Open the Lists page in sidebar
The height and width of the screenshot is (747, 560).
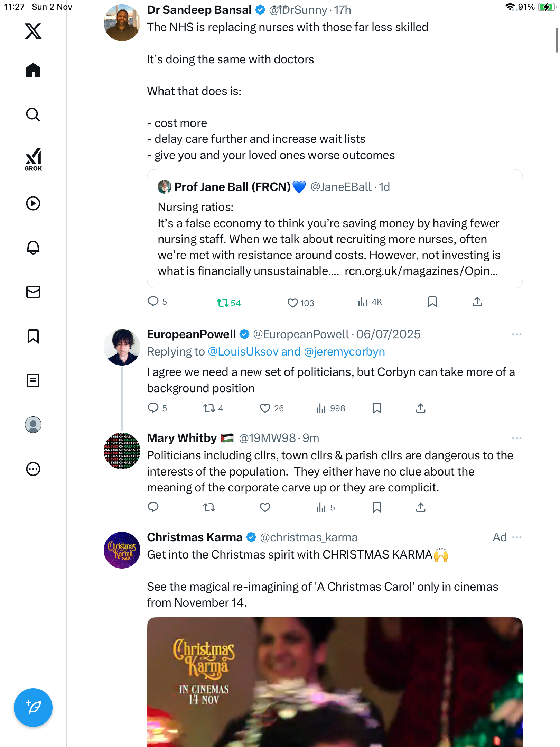[33, 380]
